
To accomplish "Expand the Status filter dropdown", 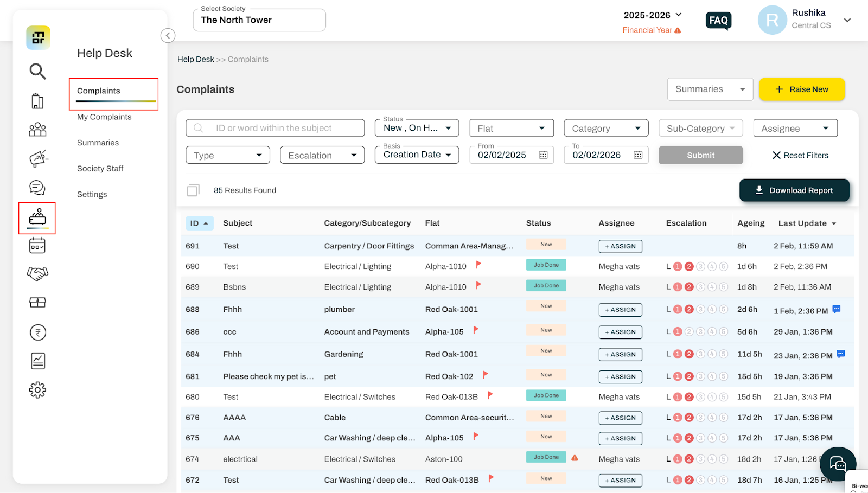I will (x=417, y=128).
